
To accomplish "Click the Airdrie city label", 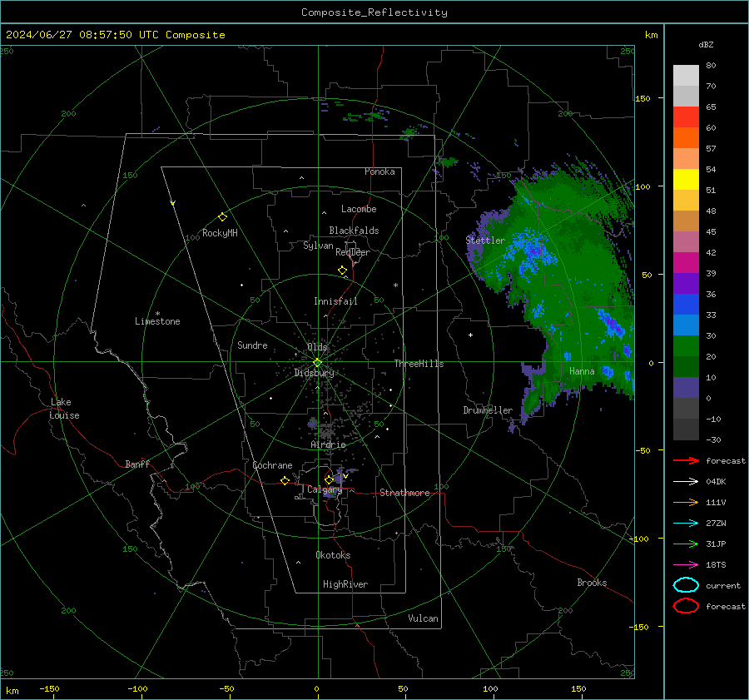I will [328, 444].
